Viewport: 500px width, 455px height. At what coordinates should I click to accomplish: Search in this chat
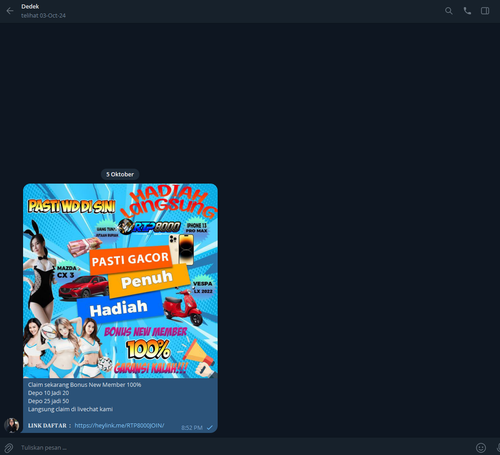coord(449,11)
